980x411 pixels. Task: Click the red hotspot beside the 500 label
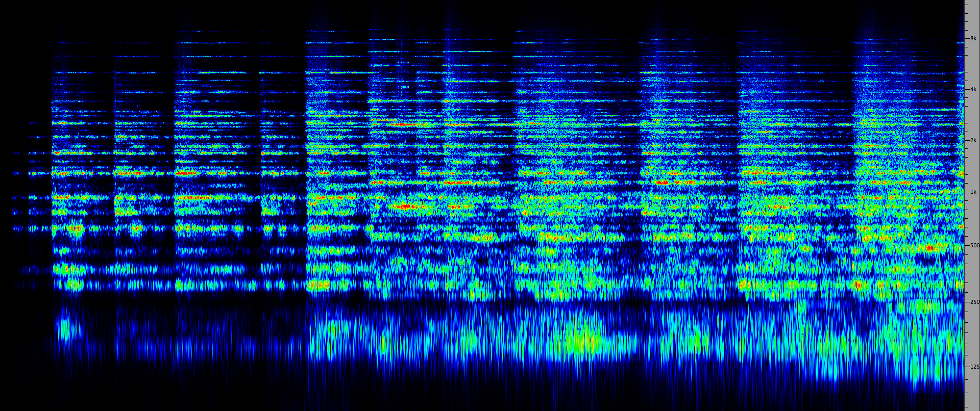[x=929, y=248]
